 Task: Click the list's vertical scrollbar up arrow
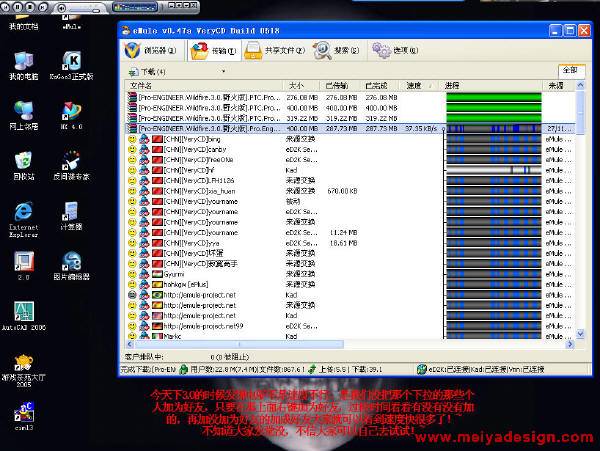(580, 85)
